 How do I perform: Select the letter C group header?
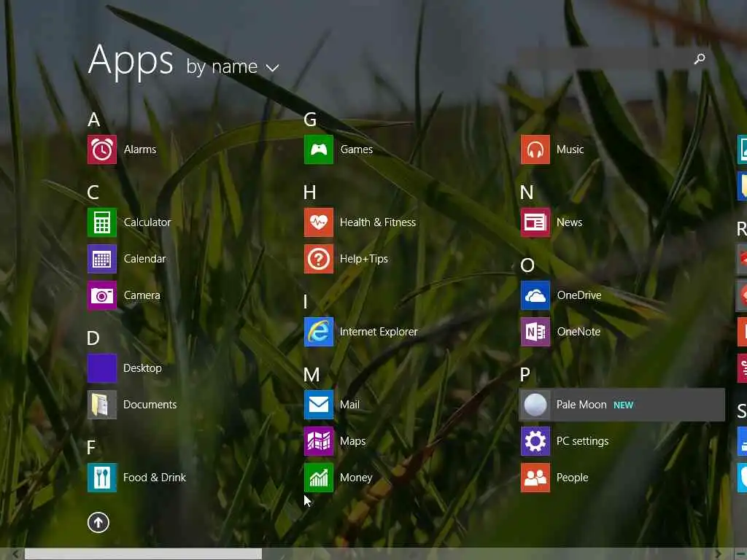[93, 192]
